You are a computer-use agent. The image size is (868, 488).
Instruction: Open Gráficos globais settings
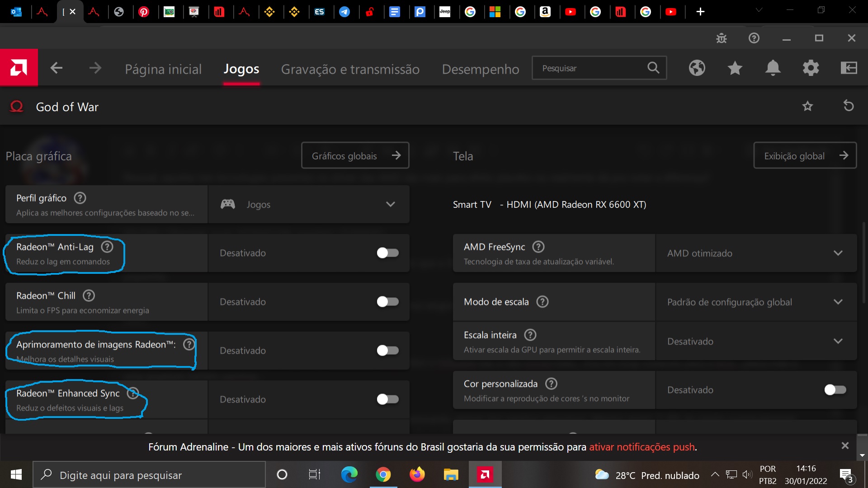[x=355, y=155]
